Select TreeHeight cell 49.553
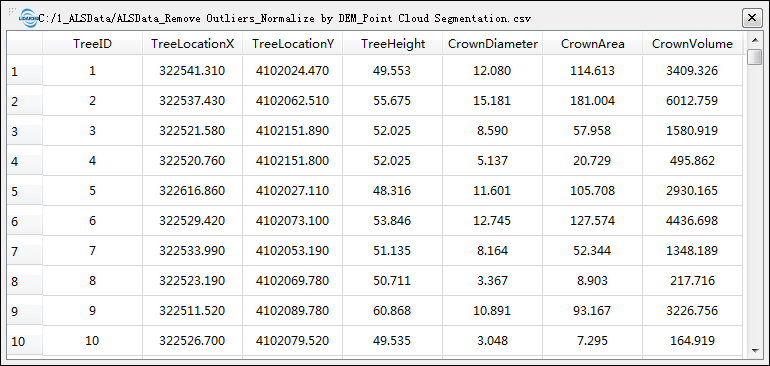 393,71
